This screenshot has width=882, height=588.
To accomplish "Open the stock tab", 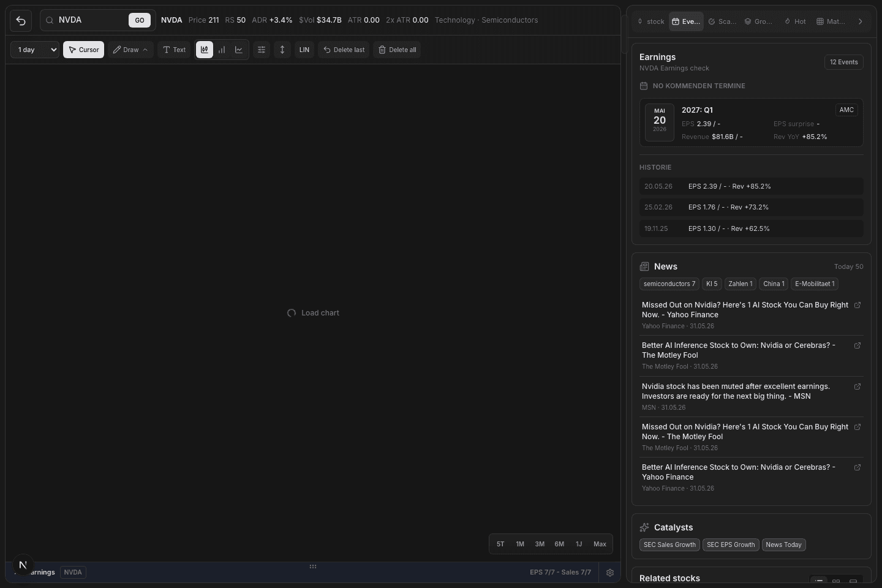I will pyautogui.click(x=650, y=21).
